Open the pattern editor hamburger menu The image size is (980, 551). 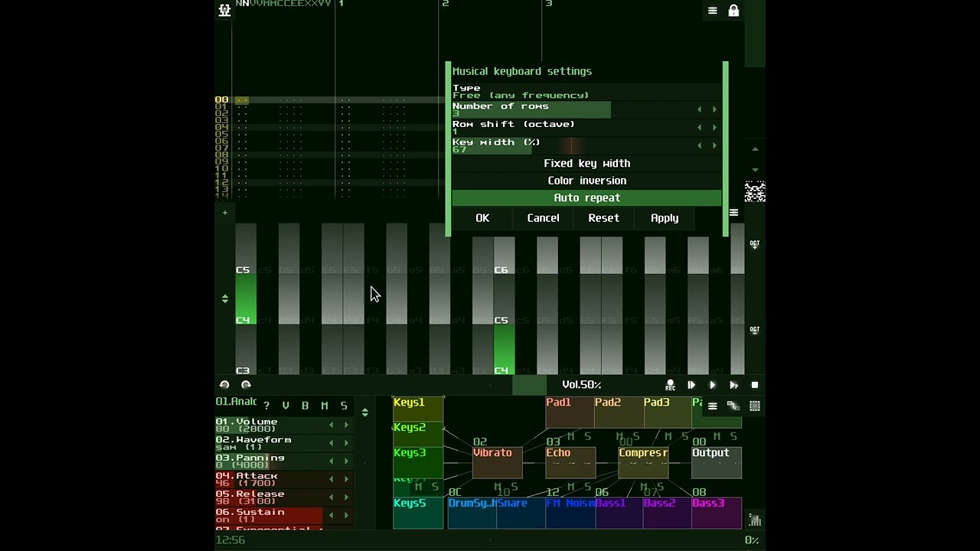coord(713,11)
